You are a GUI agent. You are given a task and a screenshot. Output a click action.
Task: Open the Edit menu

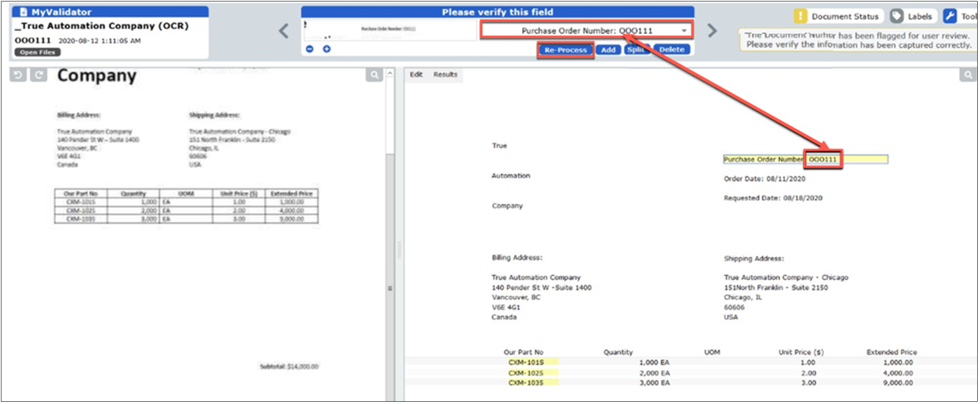[416, 75]
